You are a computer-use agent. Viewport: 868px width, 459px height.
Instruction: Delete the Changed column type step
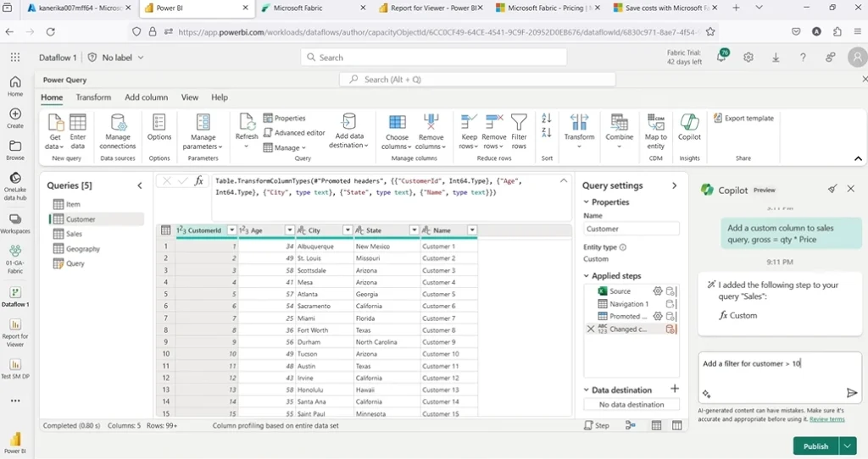click(x=591, y=329)
